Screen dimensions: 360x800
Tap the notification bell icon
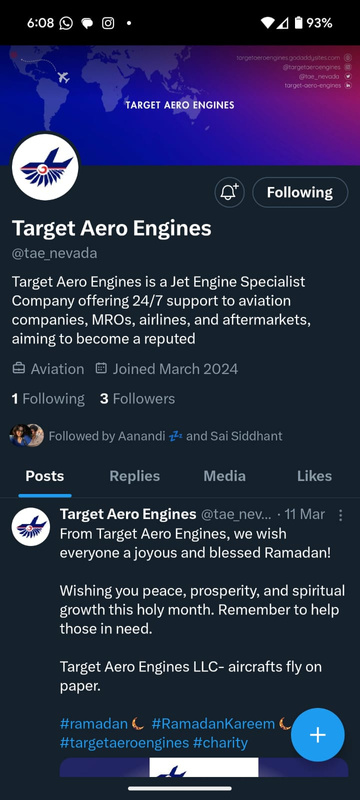(x=229, y=192)
